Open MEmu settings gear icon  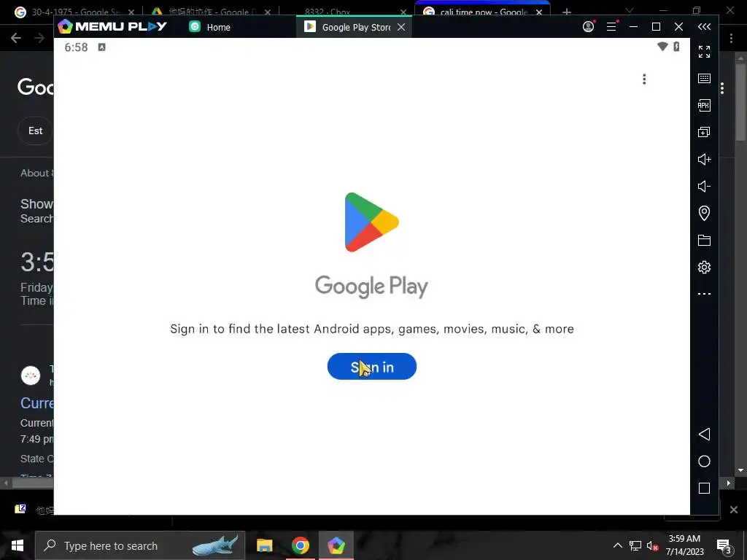click(704, 267)
